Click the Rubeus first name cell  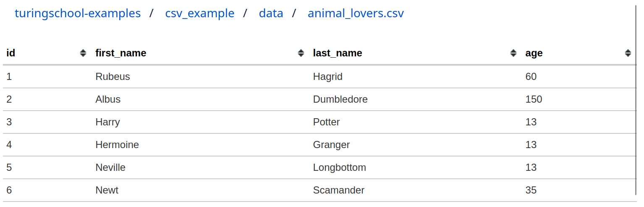click(113, 77)
